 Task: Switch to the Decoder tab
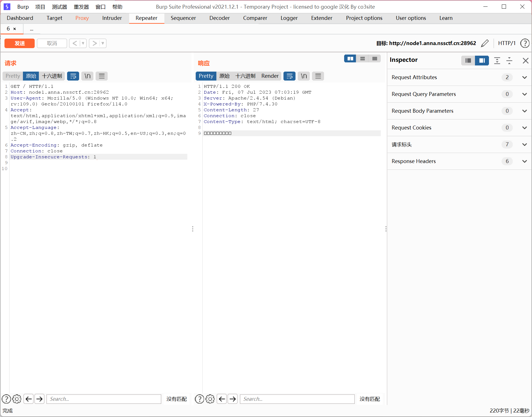[x=219, y=18]
